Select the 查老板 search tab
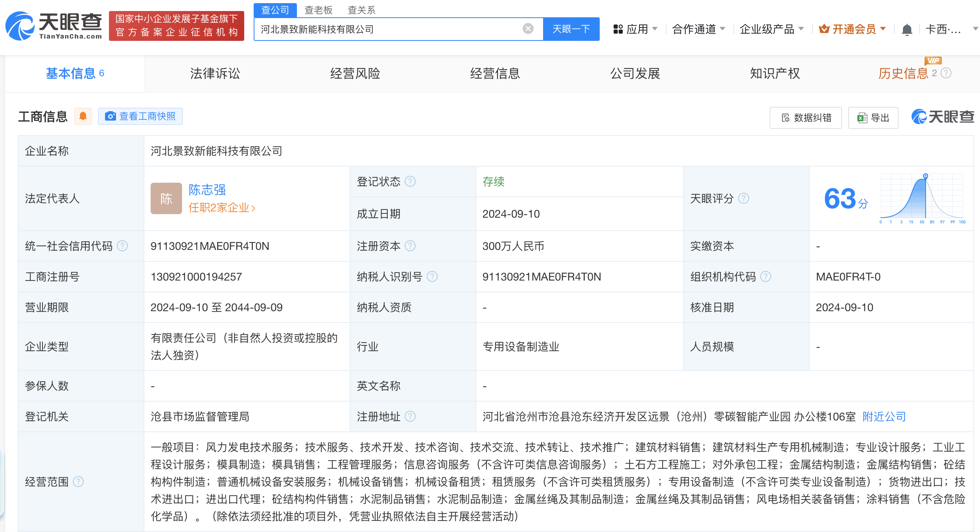980x532 pixels. (319, 10)
